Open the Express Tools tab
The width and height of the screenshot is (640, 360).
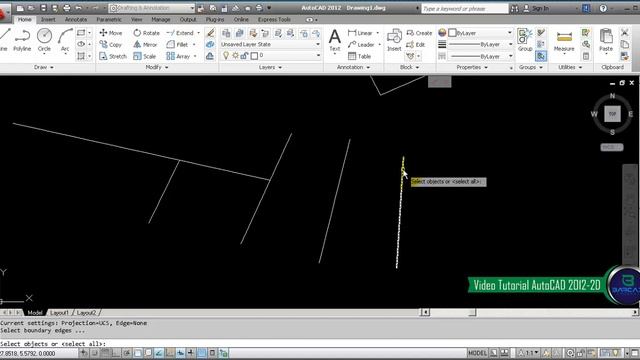click(274, 19)
